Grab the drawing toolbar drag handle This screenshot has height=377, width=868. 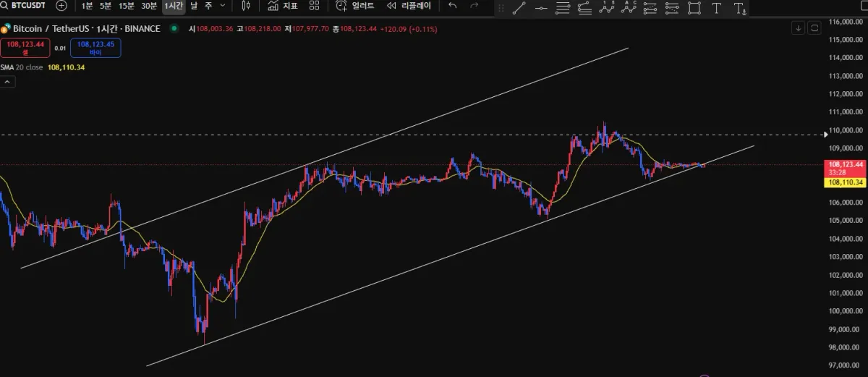[x=501, y=8]
